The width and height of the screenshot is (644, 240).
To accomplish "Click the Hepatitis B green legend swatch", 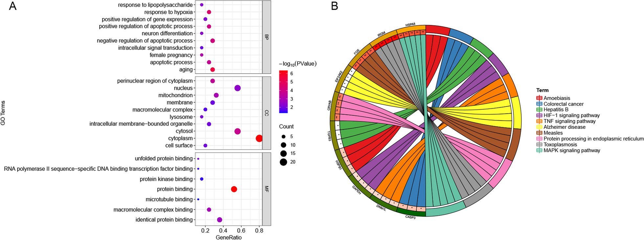I will click(539, 109).
